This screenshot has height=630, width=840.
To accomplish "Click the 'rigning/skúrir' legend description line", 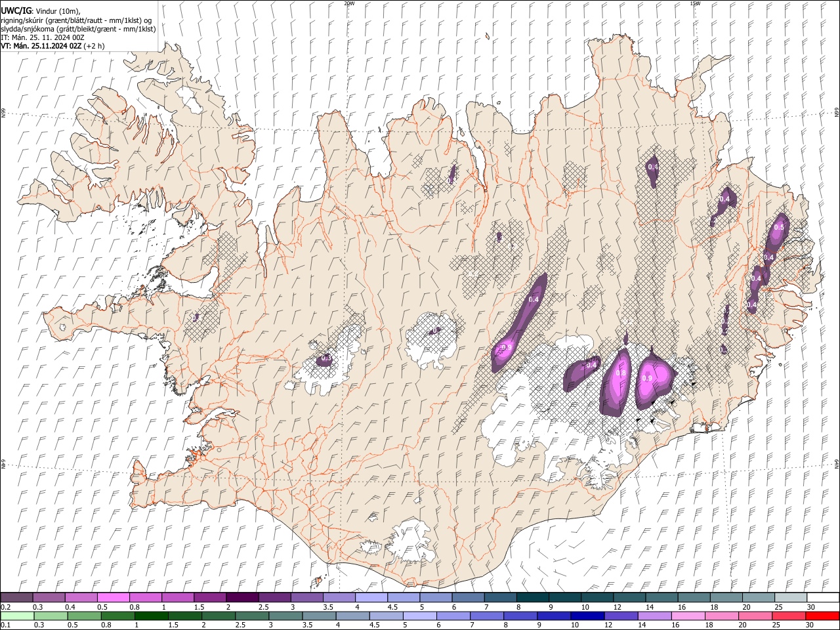I will 76,20.
